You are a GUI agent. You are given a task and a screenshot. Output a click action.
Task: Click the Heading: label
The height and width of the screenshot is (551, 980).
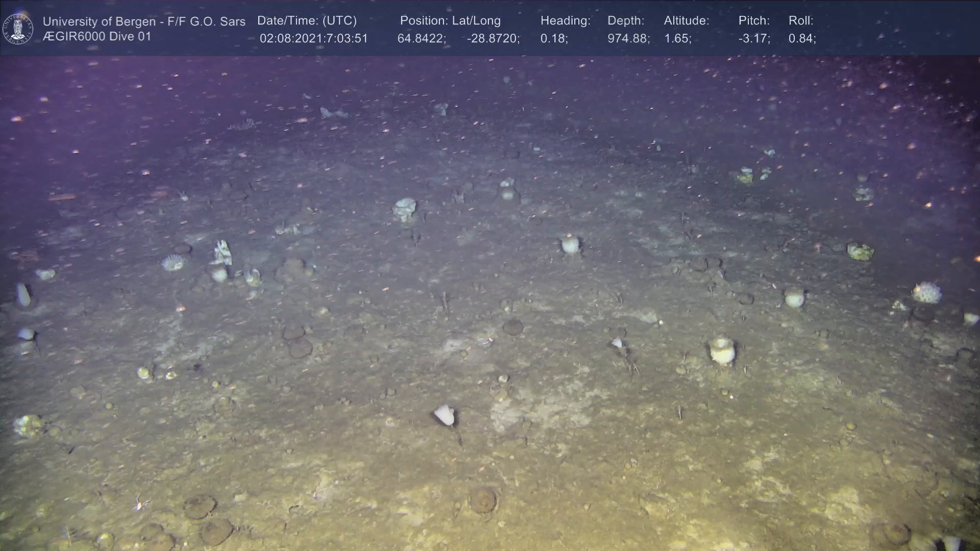point(565,20)
